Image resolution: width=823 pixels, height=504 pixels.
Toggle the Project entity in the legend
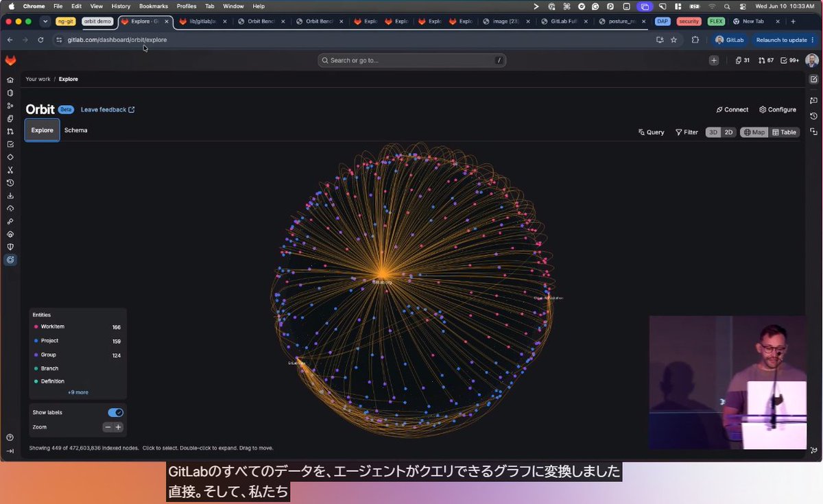click(x=77, y=341)
